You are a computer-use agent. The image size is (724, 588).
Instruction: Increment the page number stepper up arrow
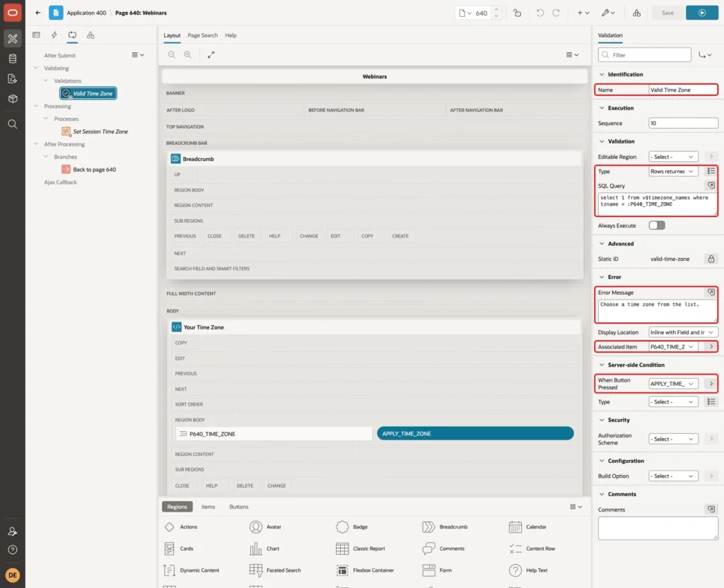496,10
